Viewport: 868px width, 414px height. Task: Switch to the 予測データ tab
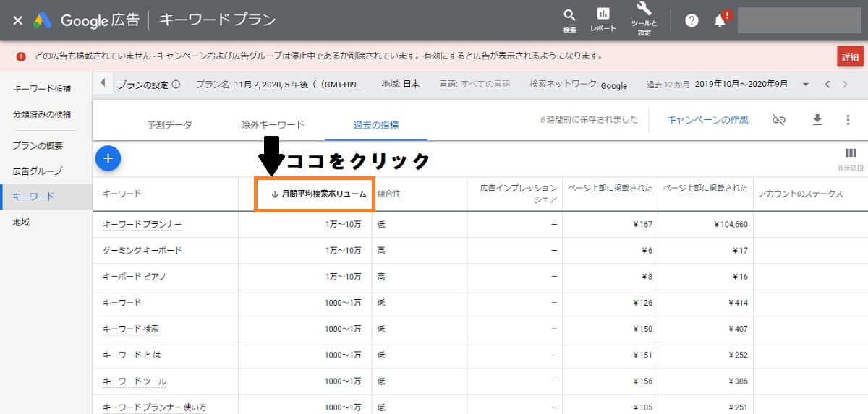(x=169, y=124)
